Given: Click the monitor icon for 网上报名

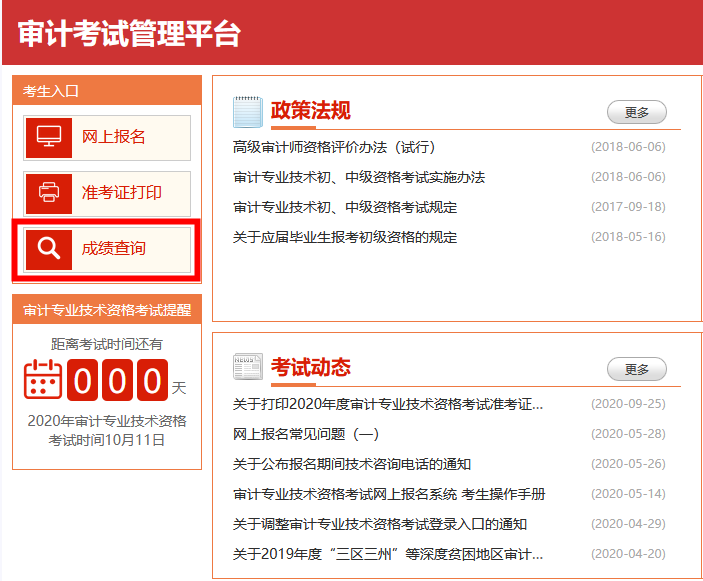Looking at the screenshot, I should tap(48, 137).
